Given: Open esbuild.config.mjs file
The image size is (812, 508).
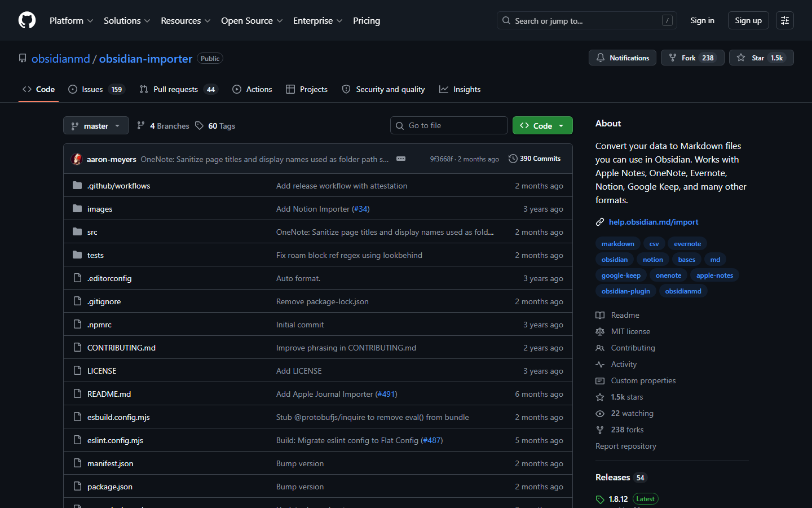Looking at the screenshot, I should [x=118, y=417].
